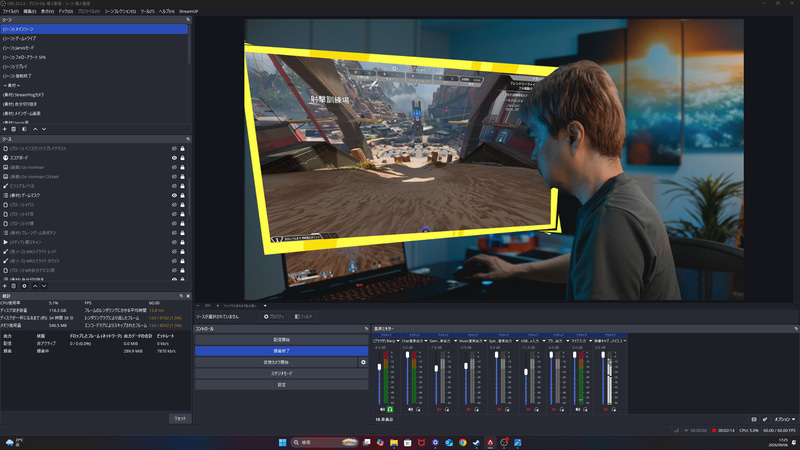Add a new scene with the plus icon in Scenes panel

[x=5, y=129]
